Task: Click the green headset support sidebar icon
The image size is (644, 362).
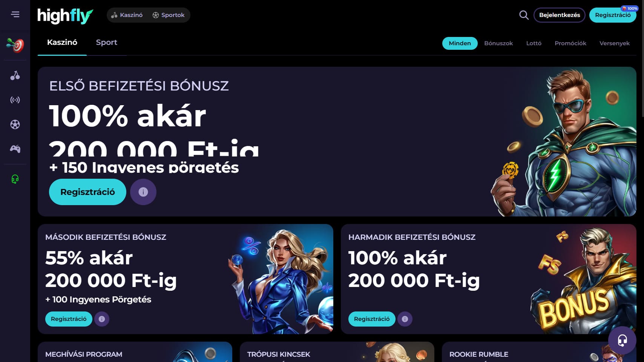Action: [15, 179]
